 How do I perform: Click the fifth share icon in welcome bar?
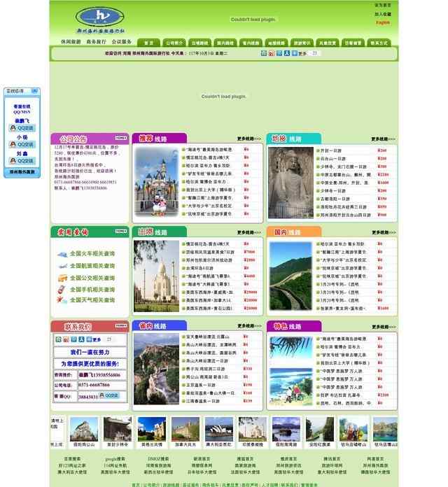tap(295, 53)
